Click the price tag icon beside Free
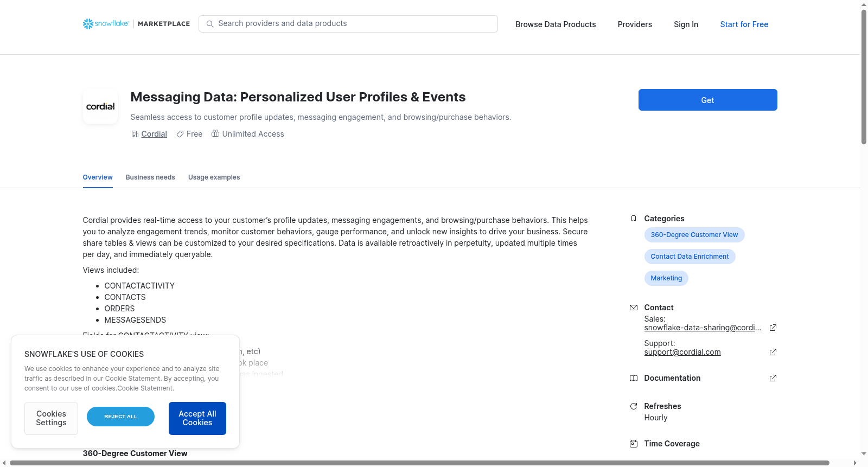The width and height of the screenshot is (868, 467). pyautogui.click(x=180, y=134)
